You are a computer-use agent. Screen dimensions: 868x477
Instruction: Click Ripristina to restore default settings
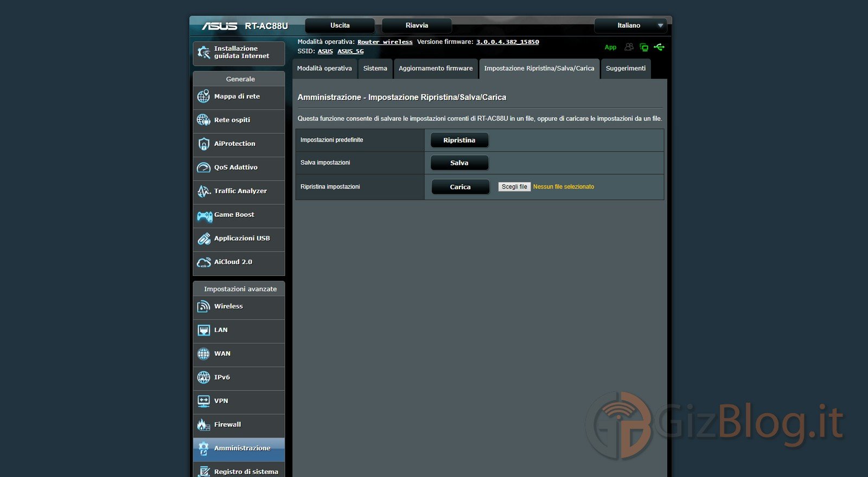tap(459, 140)
